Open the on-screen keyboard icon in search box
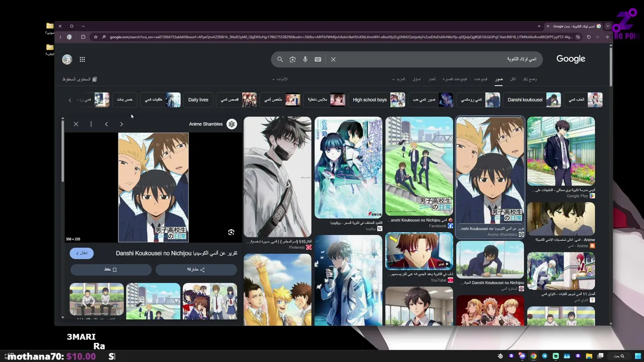Viewport: 644px width, 362px height. (318, 59)
